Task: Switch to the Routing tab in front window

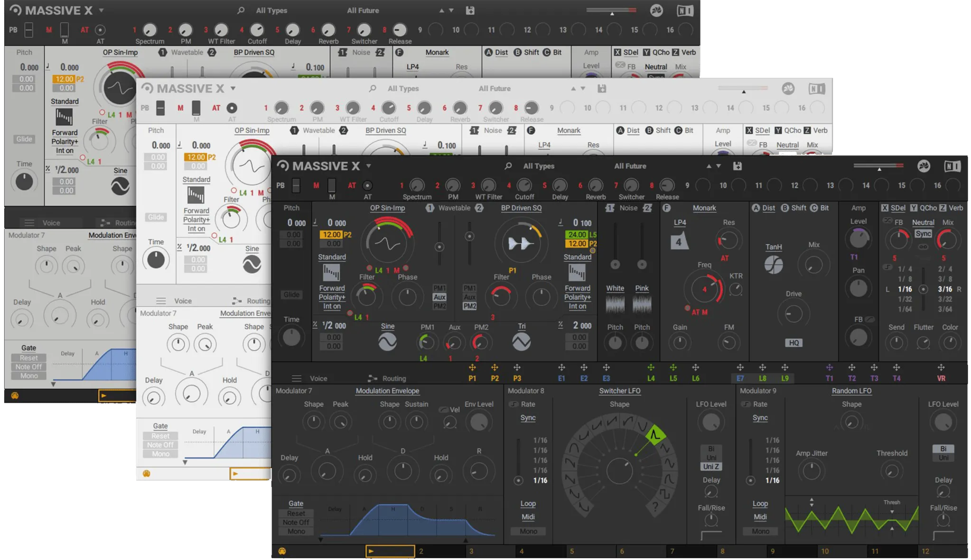Action: 394,378
